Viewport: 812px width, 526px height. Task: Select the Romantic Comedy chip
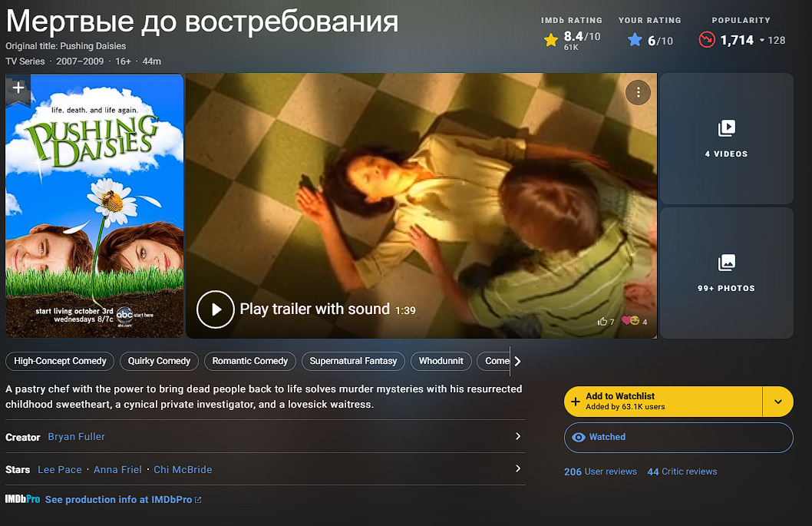pyautogui.click(x=250, y=361)
